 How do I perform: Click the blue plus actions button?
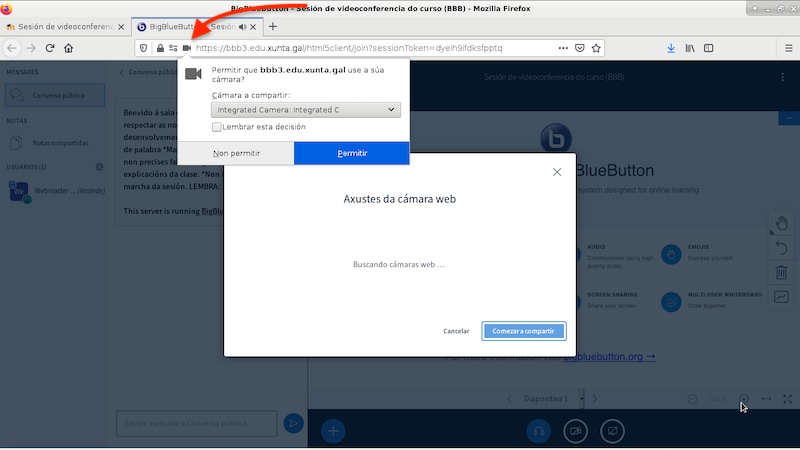click(x=333, y=431)
